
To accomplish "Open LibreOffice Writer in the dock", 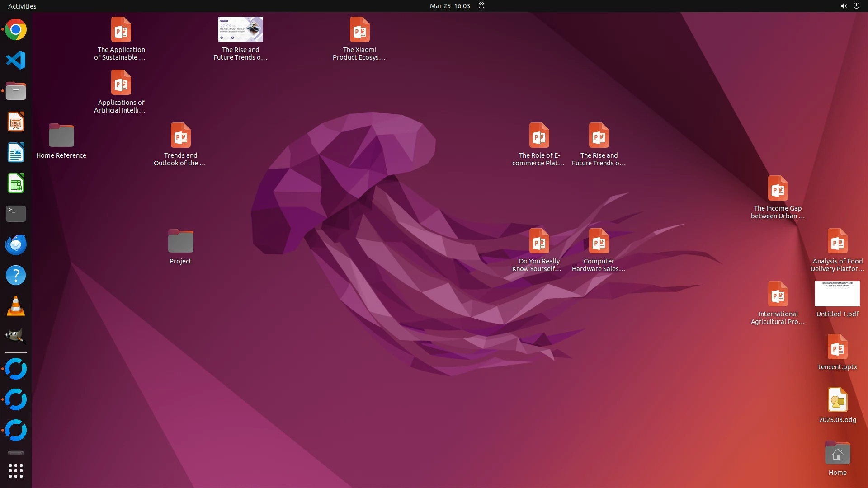I will coord(16,153).
